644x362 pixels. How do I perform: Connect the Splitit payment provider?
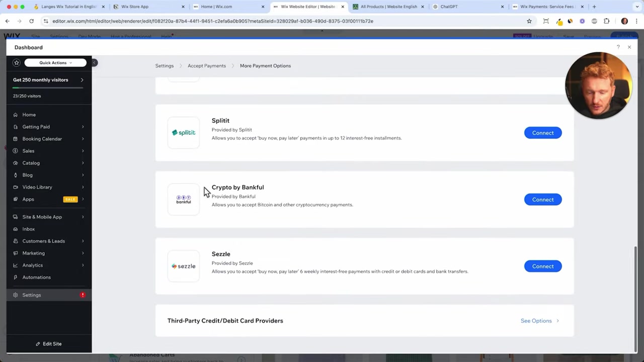pos(543,133)
